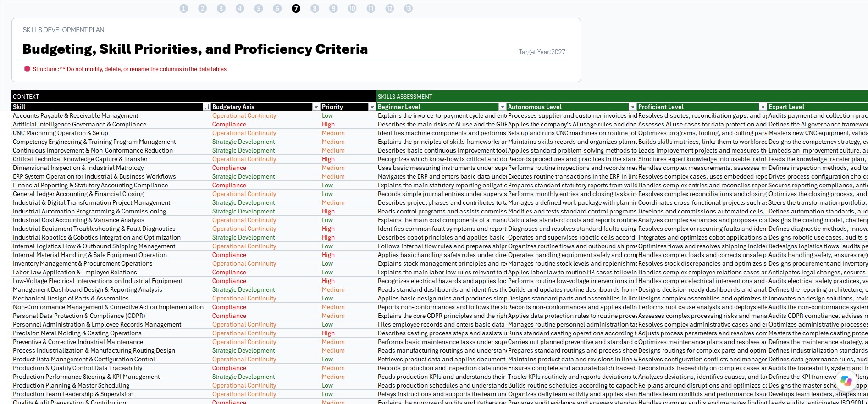Select the SKILLS ASSESSMENT section header
The width and height of the screenshot is (868, 404).
click(622, 97)
